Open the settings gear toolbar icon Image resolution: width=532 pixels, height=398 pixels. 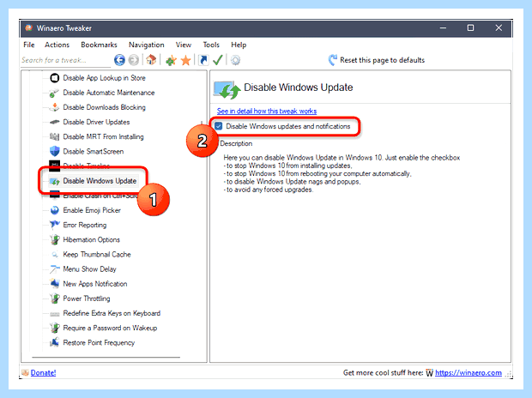(x=235, y=60)
